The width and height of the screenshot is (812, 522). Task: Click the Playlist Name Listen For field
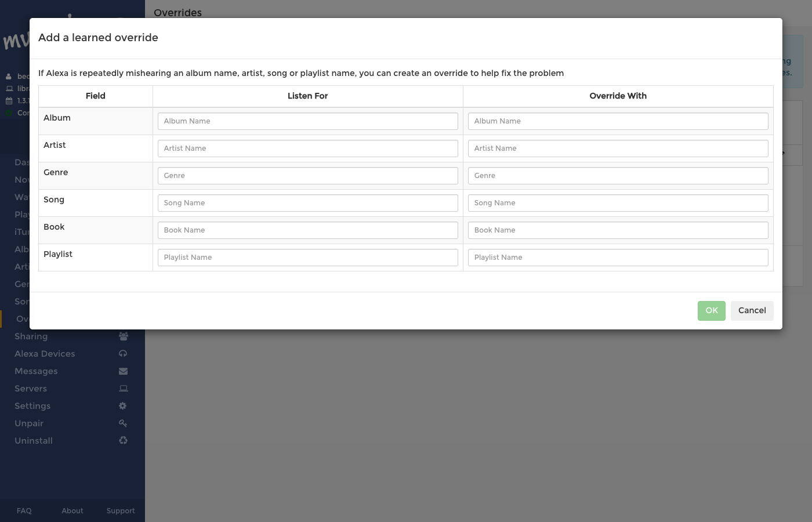point(307,257)
